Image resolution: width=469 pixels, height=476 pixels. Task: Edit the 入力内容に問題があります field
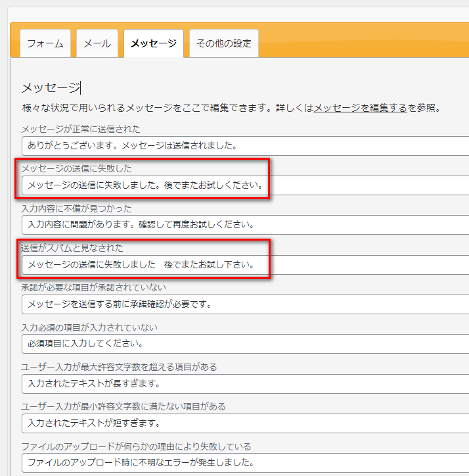pyautogui.click(x=246, y=225)
